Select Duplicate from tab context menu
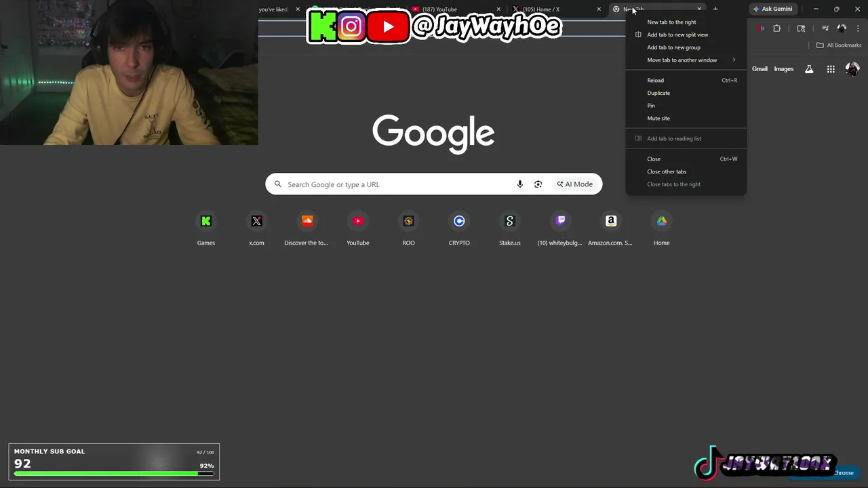 (686, 93)
